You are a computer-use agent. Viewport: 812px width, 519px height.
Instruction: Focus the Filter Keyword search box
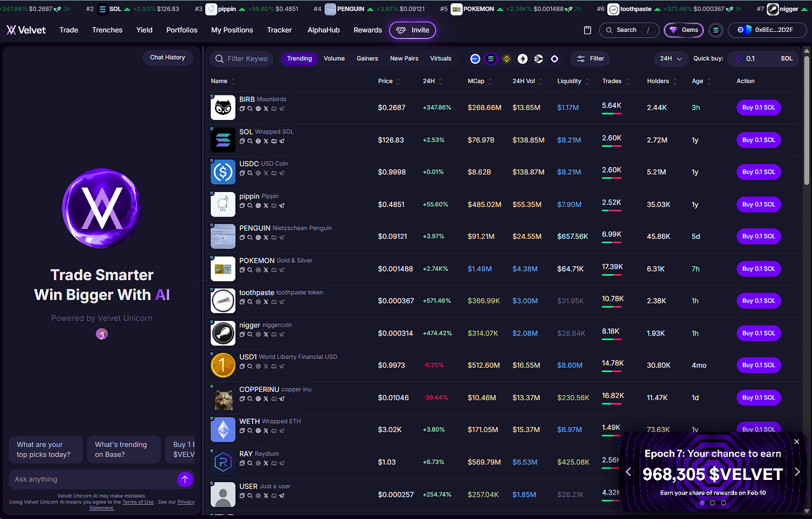[241, 59]
